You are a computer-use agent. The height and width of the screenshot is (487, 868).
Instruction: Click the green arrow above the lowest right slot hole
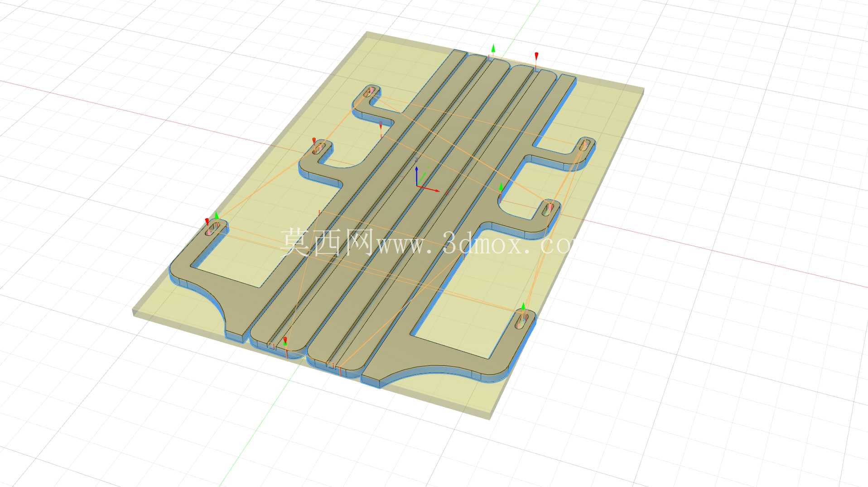point(523,306)
